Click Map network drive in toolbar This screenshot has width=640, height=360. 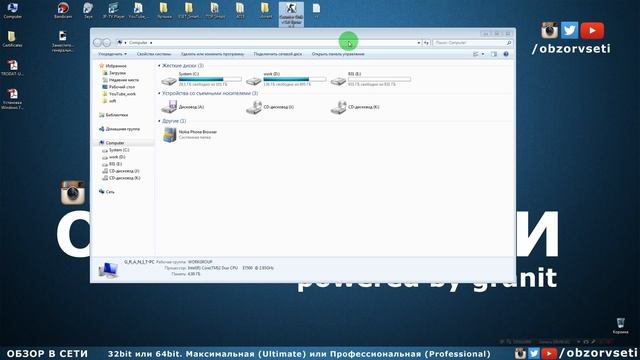(x=278, y=54)
